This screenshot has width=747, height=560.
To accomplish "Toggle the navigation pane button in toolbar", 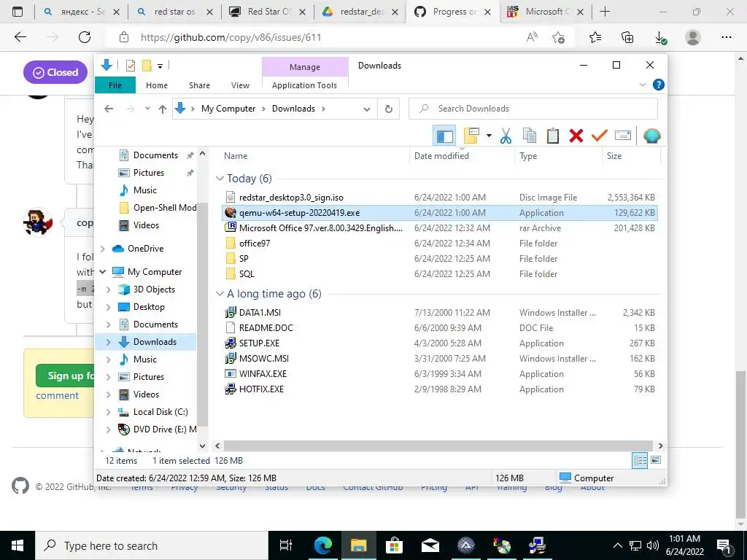I will tap(444, 136).
